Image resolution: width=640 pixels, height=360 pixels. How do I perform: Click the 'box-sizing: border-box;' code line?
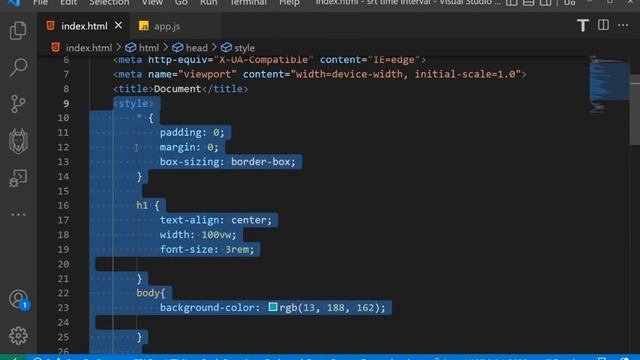(227, 162)
